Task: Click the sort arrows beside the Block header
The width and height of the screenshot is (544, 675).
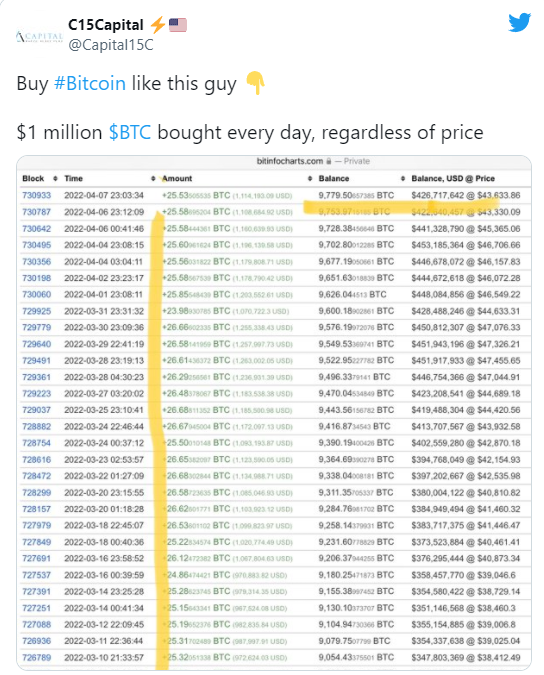Action: tap(55, 178)
